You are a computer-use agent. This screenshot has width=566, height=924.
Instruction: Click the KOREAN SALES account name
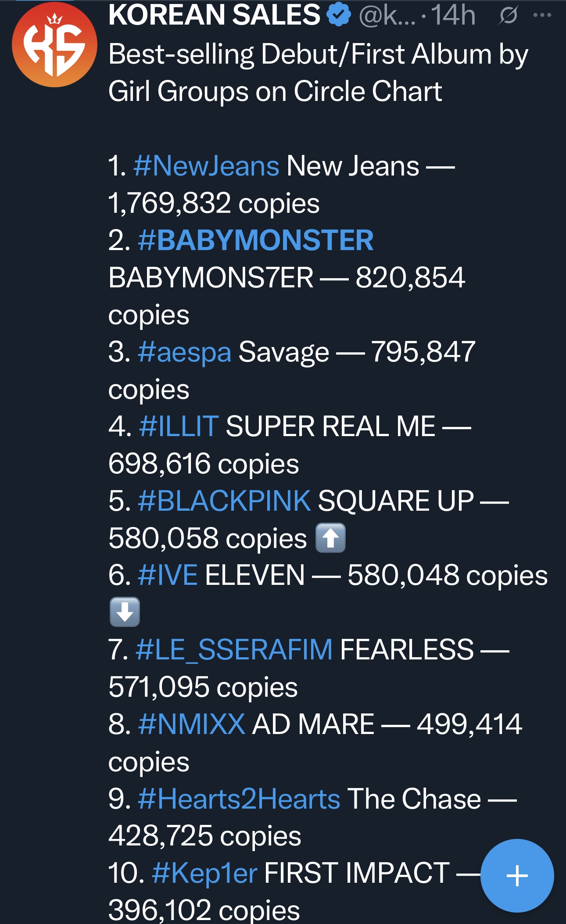[x=215, y=15]
